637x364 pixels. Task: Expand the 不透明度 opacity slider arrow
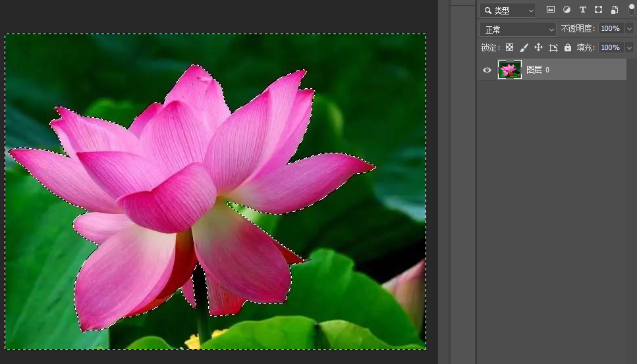pyautogui.click(x=629, y=29)
